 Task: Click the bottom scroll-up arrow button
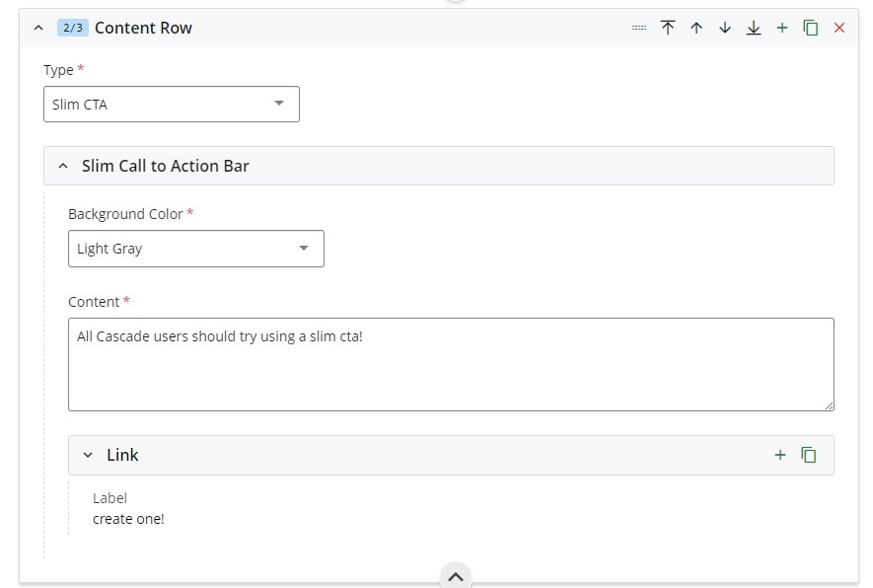coord(455,574)
